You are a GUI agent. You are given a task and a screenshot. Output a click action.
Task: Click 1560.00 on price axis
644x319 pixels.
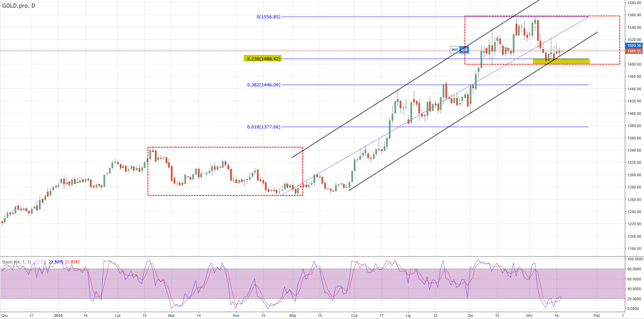634,15
